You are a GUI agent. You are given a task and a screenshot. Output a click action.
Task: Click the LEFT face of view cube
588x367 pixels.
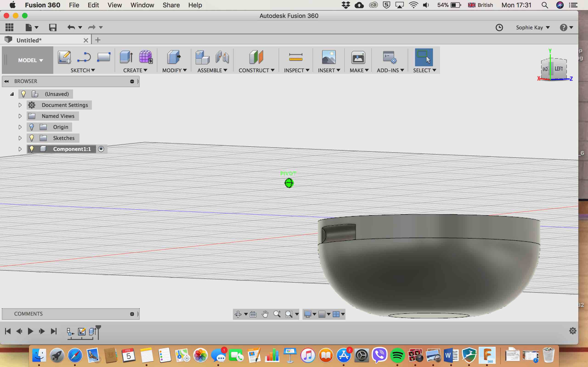coord(559,69)
